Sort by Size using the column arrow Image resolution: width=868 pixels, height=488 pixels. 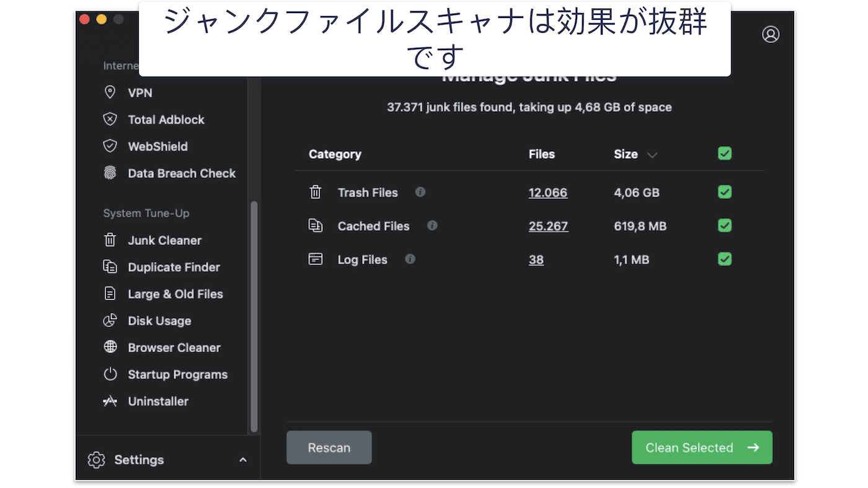pos(652,155)
